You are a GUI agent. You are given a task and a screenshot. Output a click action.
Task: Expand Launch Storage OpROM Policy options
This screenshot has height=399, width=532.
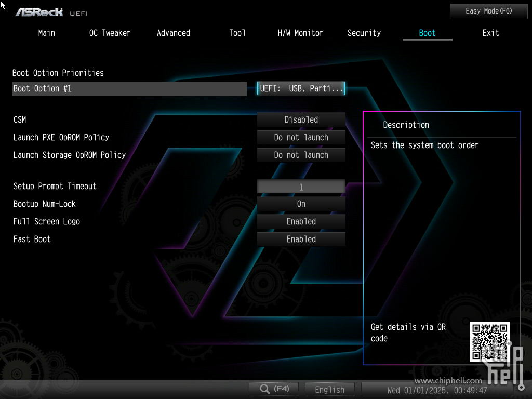pyautogui.click(x=301, y=155)
